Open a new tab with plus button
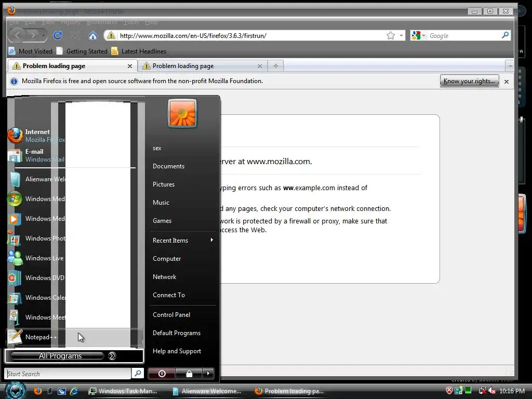 click(275, 66)
